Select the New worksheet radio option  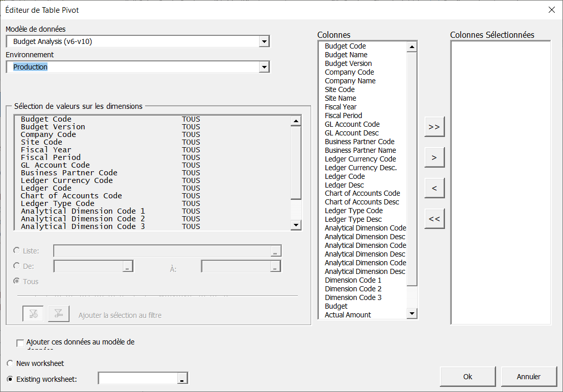click(10, 363)
